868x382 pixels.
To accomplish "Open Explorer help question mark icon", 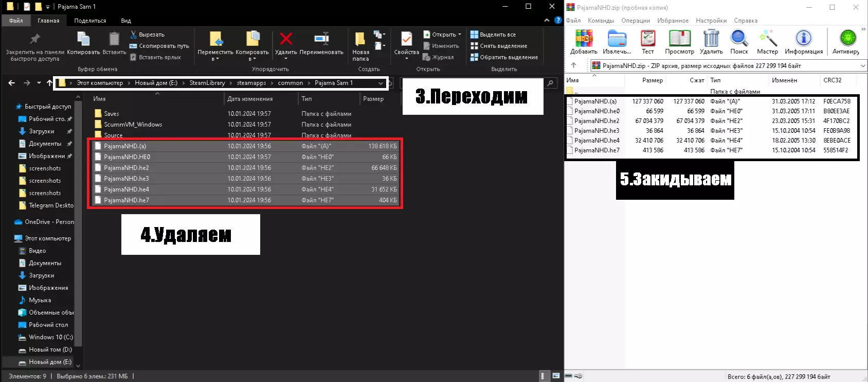I will [x=557, y=21].
